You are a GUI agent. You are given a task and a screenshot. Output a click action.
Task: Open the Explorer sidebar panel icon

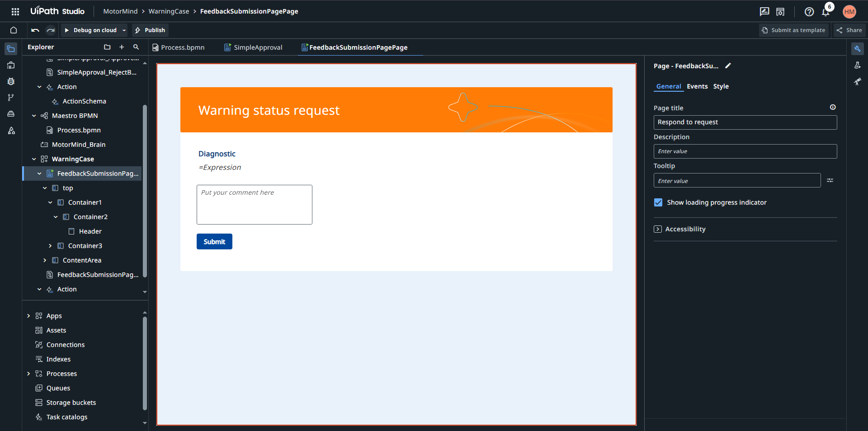coord(11,49)
